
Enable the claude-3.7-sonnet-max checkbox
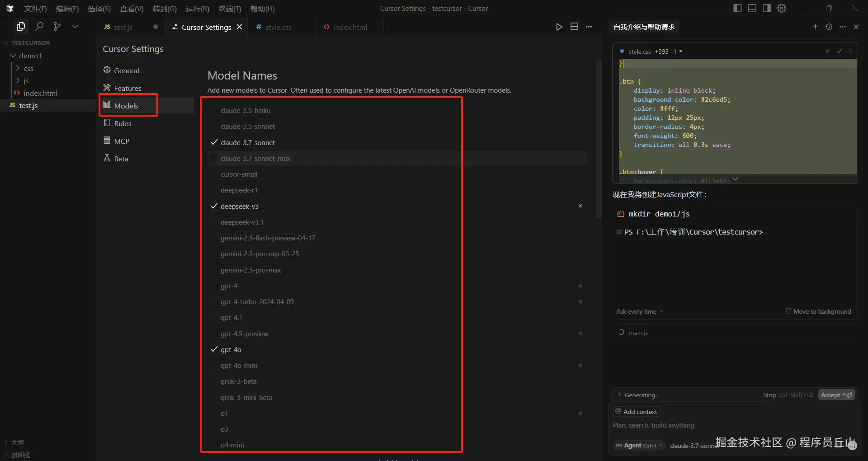click(x=214, y=158)
